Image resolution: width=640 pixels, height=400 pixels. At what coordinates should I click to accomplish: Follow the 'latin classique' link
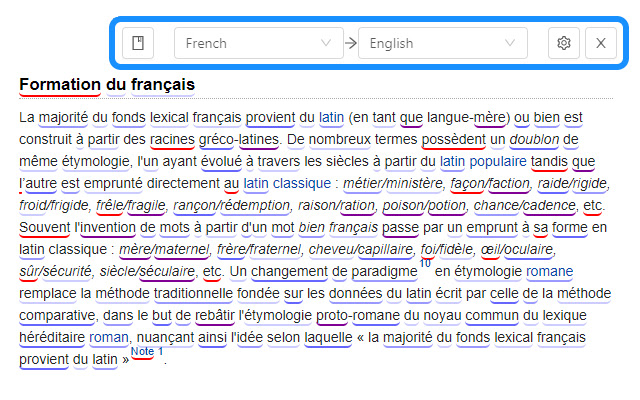coord(287,184)
